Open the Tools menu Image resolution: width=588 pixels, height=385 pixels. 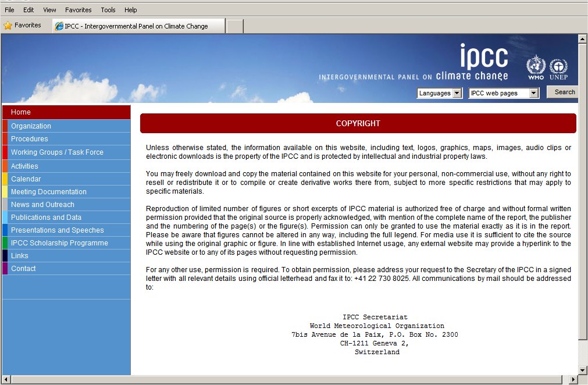[x=108, y=10]
